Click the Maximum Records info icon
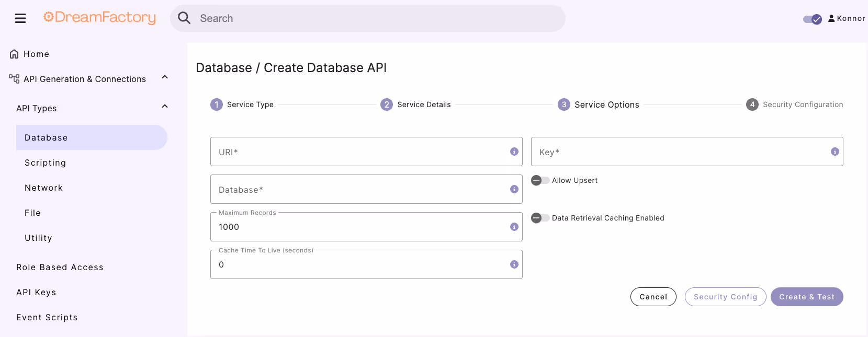 [514, 227]
